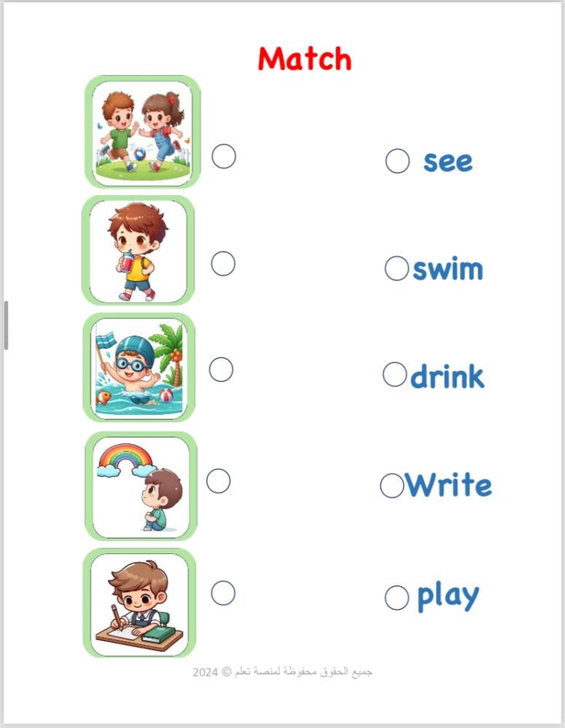Click the picture of children playing soccer
The height and width of the screenshot is (728, 565).
point(143,132)
